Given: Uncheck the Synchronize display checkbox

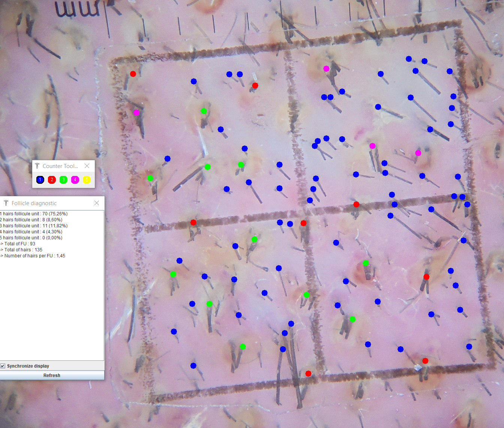Looking at the screenshot, I should (3, 366).
